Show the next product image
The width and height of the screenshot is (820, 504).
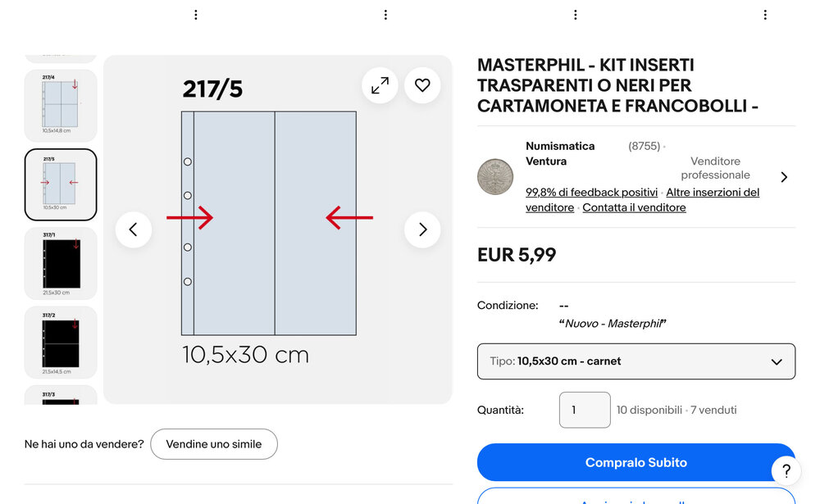(422, 230)
